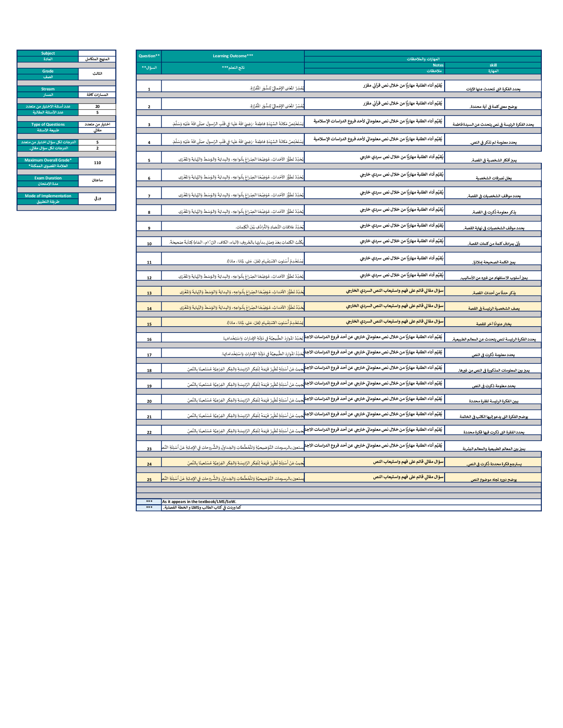This screenshot has width=563, height=728.
Task: Select question number 10 cell
Action: point(149,244)
